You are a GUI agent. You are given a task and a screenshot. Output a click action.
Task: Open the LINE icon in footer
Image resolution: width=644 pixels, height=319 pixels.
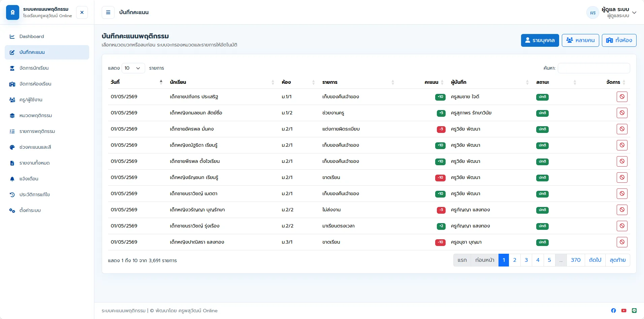[634, 311]
